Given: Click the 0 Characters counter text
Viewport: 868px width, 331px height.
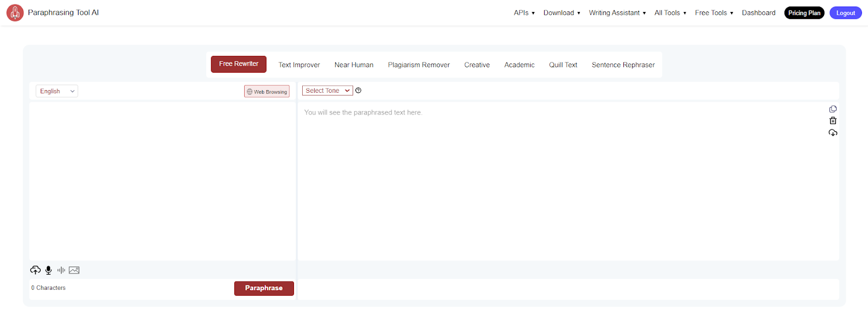Looking at the screenshot, I should 48,288.
